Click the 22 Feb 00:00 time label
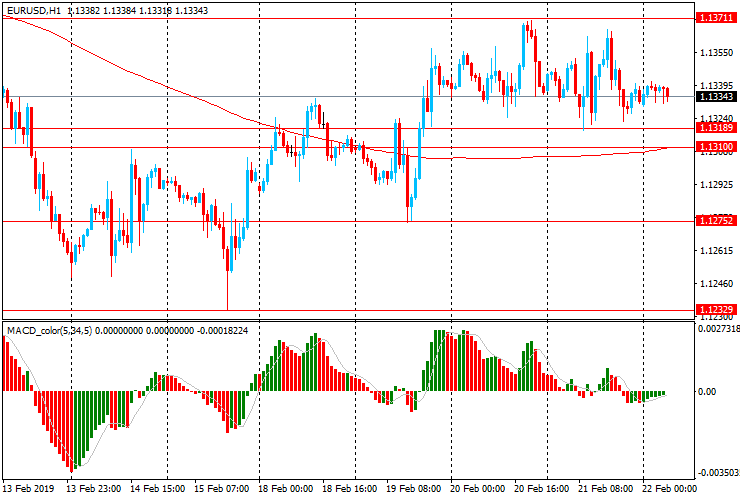 pos(670,488)
